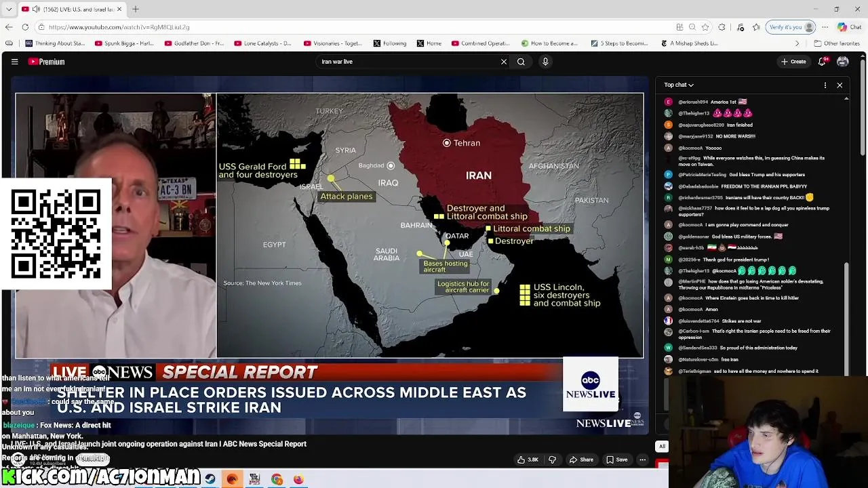This screenshot has height=488, width=868.
Task: Dislike the video with thumbs down
Action: [552, 460]
